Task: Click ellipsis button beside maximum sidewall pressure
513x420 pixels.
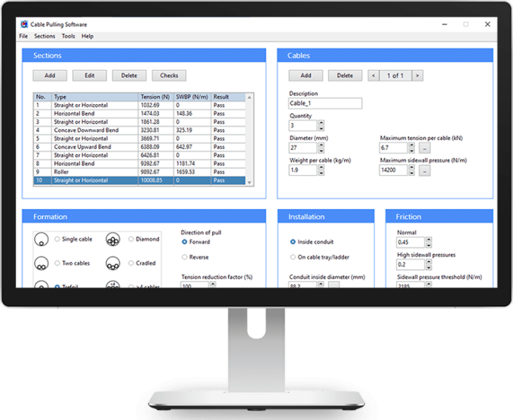Action: (424, 170)
